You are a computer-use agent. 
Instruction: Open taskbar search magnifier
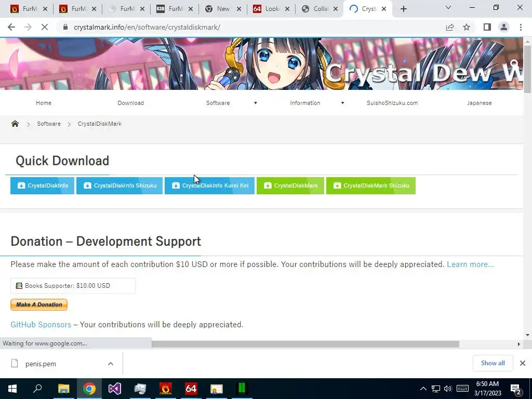pyautogui.click(x=37, y=388)
